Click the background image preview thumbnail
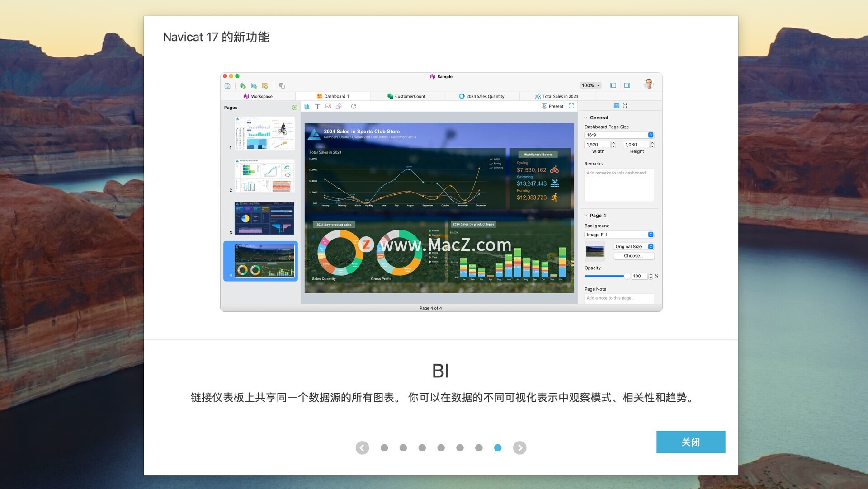Image resolution: width=868 pixels, height=489 pixels. (594, 251)
